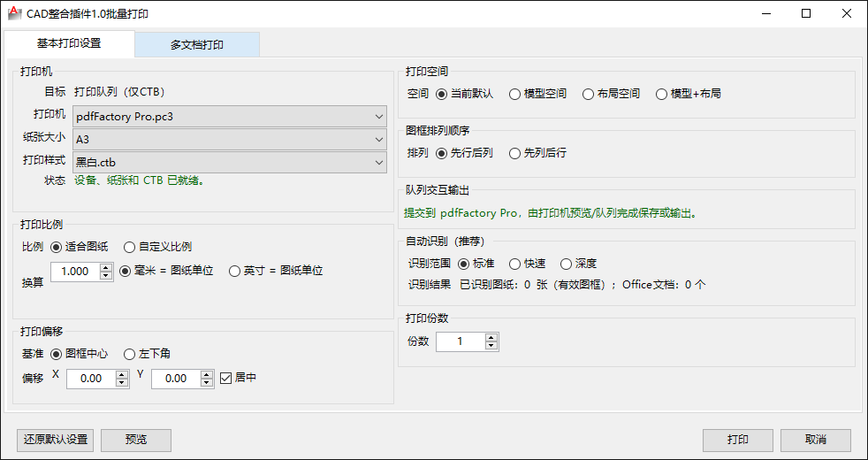868x460 pixels.
Task: Decrease 份数 copies with down arrow
Action: pos(491,347)
